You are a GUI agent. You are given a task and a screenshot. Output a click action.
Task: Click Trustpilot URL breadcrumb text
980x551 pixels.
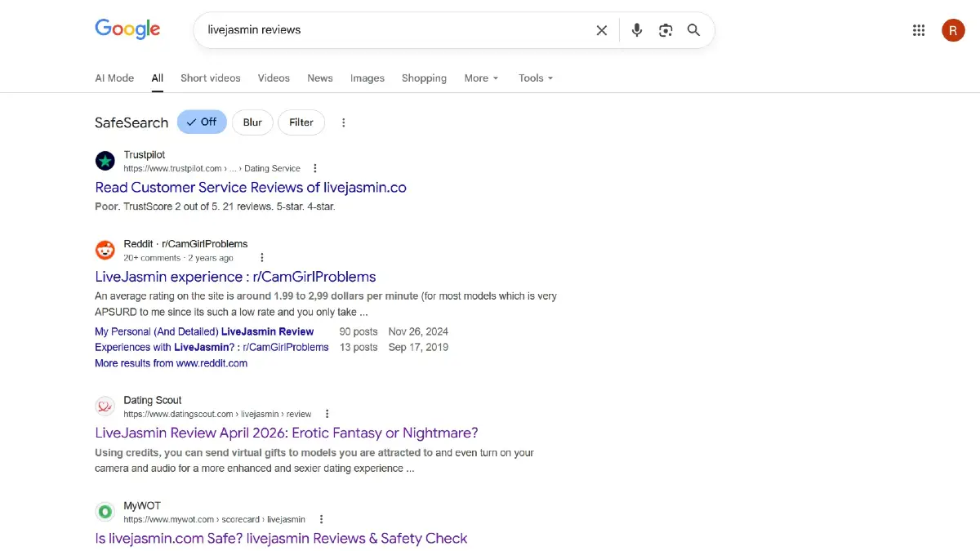click(212, 169)
